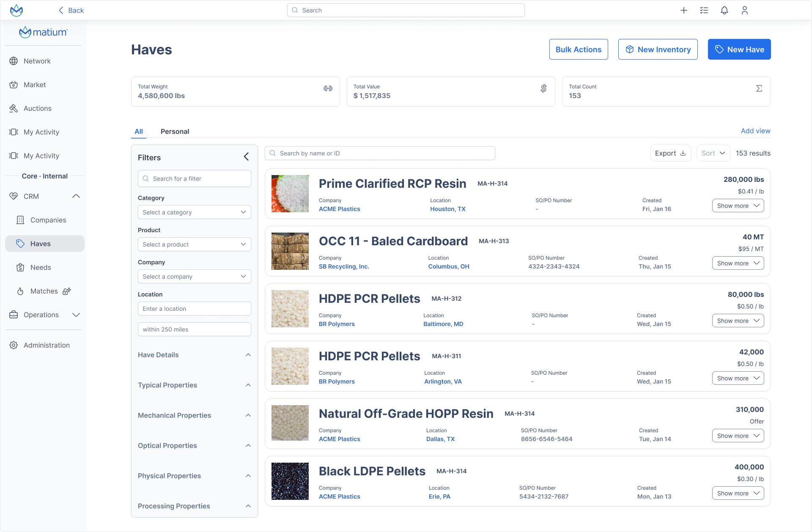This screenshot has height=532, width=812.
Task: Open the Select a category dropdown
Action: (x=194, y=212)
